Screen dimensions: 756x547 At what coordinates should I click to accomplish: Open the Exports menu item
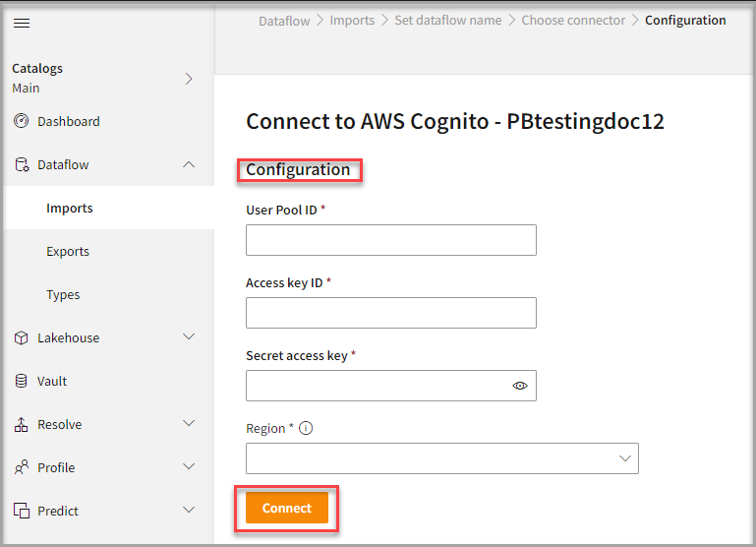tap(68, 252)
